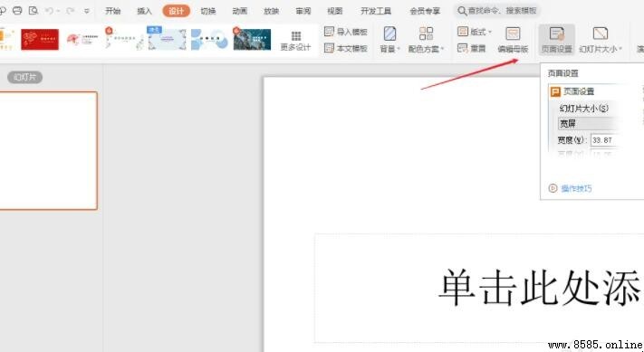
Task: Open the 审阅 review tab
Action: (303, 11)
